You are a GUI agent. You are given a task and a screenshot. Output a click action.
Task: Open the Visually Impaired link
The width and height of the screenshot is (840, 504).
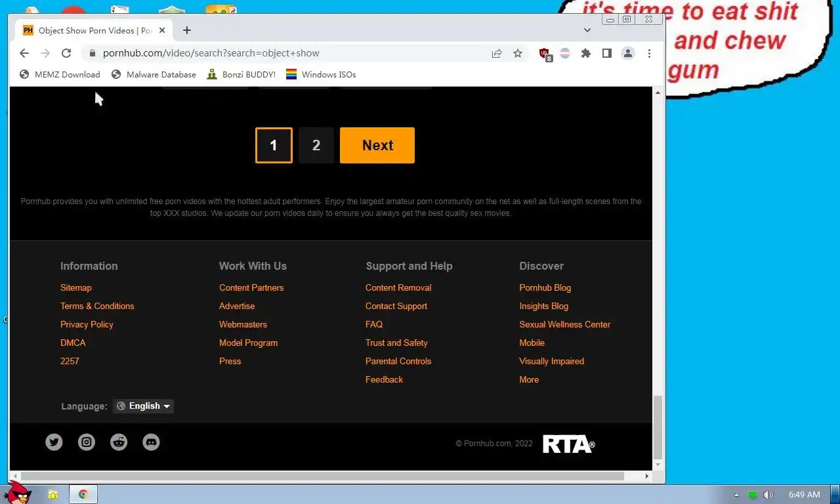[551, 361]
